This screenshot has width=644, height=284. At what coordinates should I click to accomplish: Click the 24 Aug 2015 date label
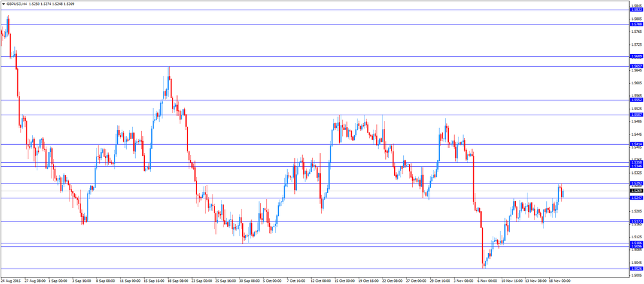(11, 281)
